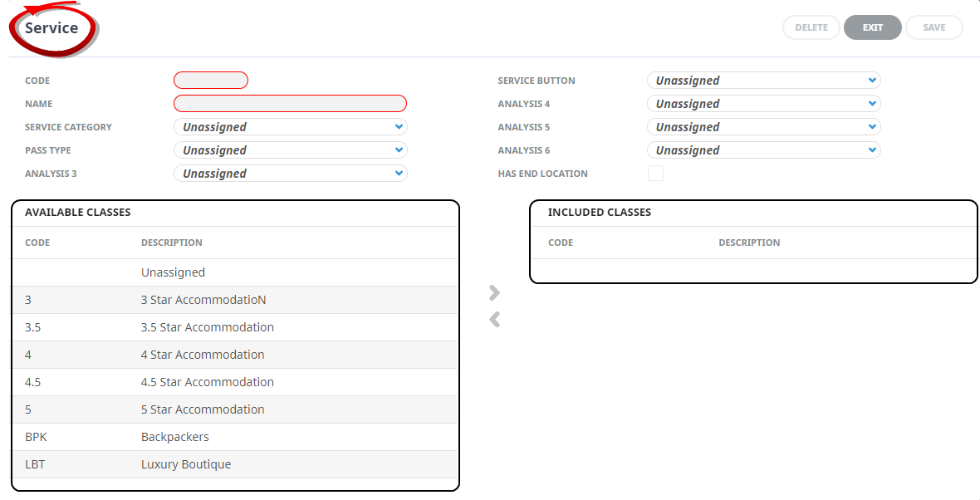This screenshot has width=980, height=500.
Task: Expand the Analysis 6 dropdown
Action: 763,150
